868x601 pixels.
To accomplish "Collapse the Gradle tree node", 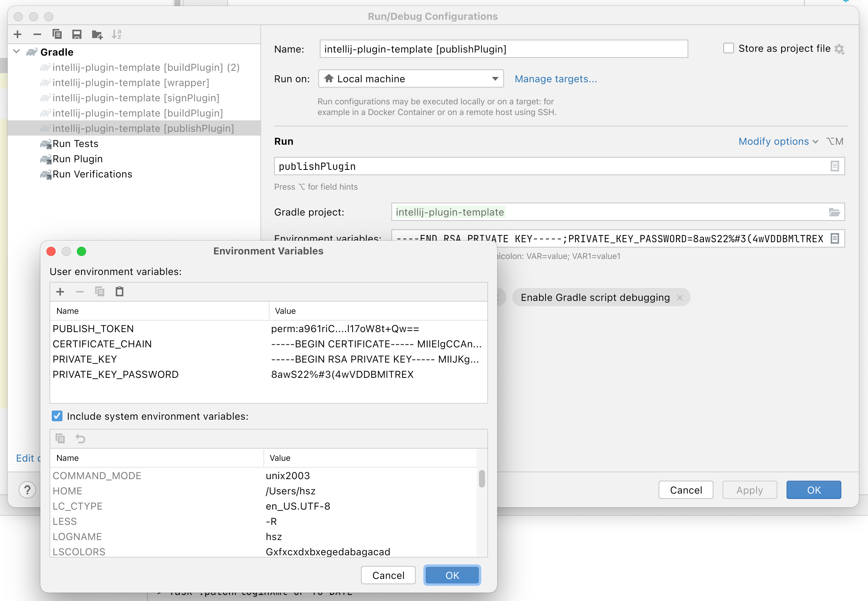I will tap(16, 51).
